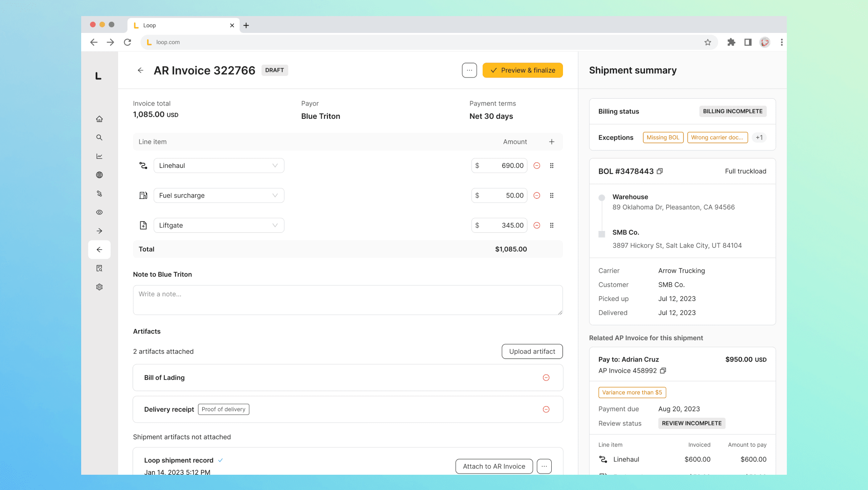Copy BOL #3478443 number icon

(659, 171)
